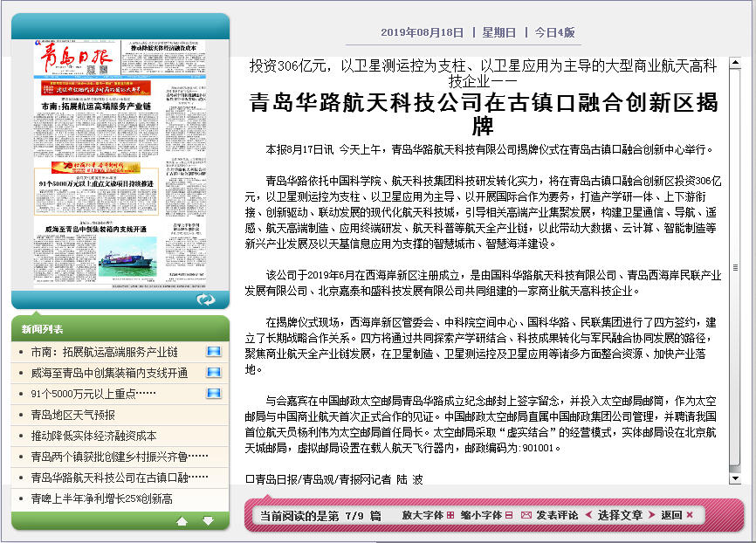This screenshot has height=543, width=756.
Task: Click picture icon beside 威海至青岛中创集装箱内支线开通
Action: tap(213, 373)
